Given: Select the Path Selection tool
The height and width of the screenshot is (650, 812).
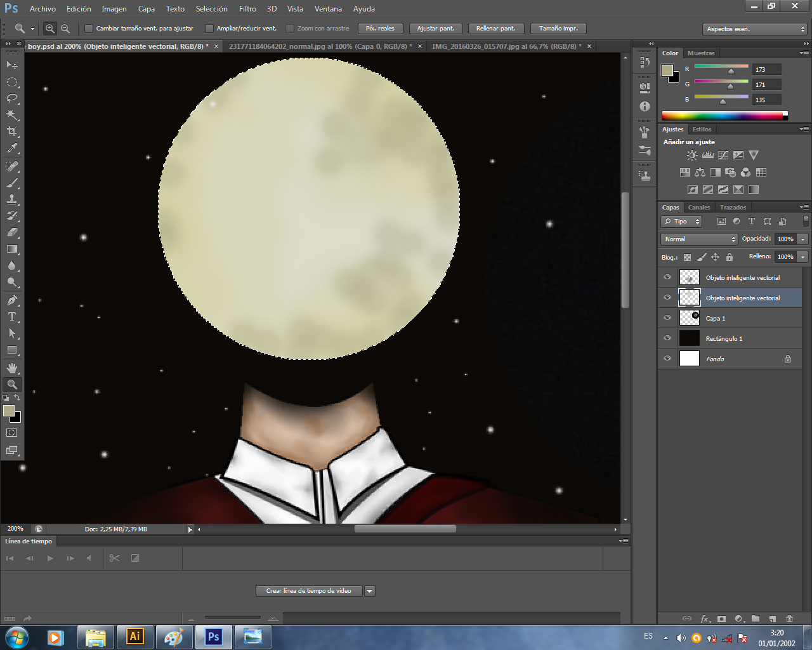Looking at the screenshot, I should coord(12,333).
